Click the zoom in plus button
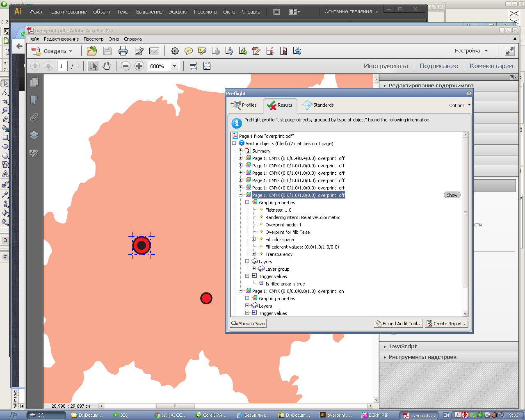525x420 pixels. tap(139, 66)
